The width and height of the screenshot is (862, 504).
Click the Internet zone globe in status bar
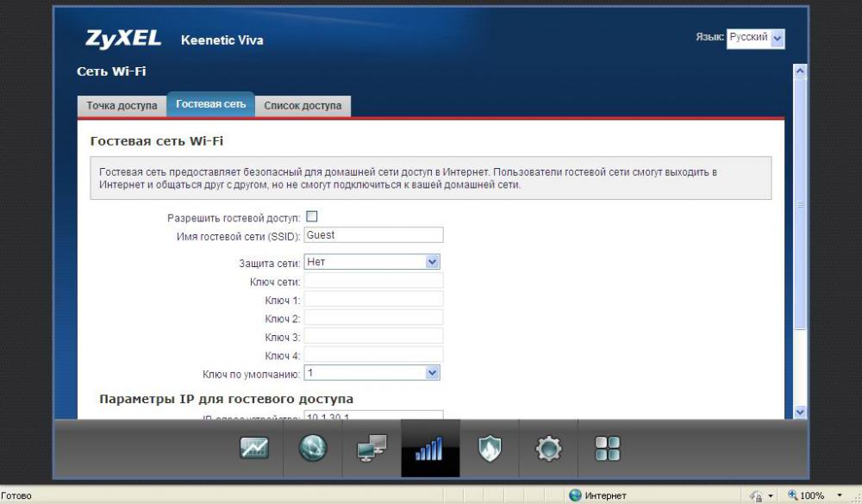pyautogui.click(x=575, y=495)
